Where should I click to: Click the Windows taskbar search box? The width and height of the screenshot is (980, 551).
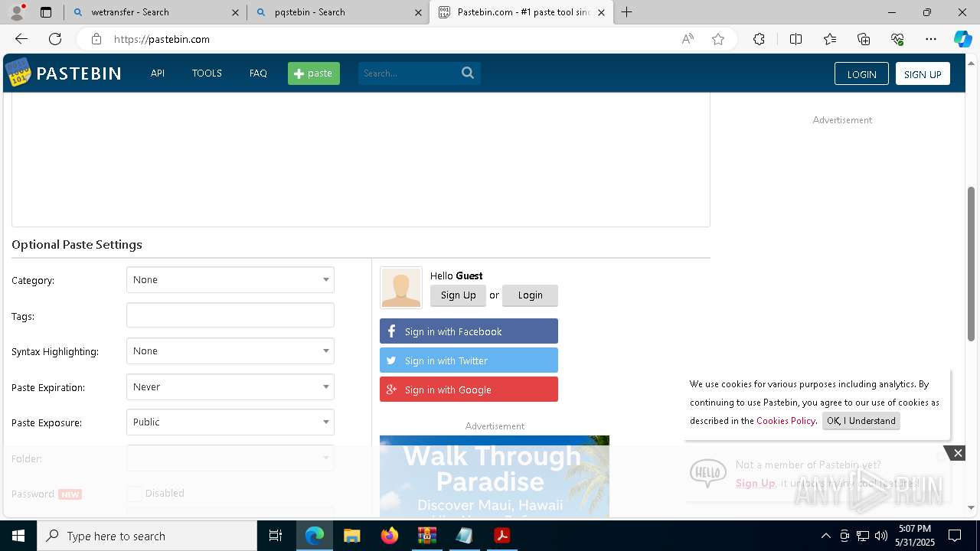[x=147, y=536]
